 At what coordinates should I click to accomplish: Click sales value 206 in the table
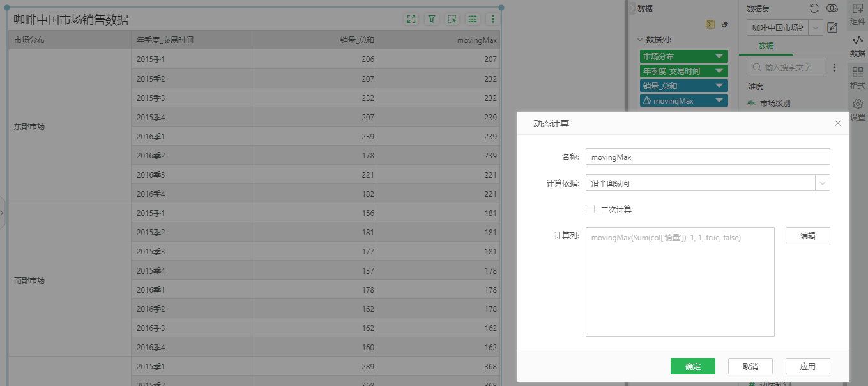click(368, 59)
